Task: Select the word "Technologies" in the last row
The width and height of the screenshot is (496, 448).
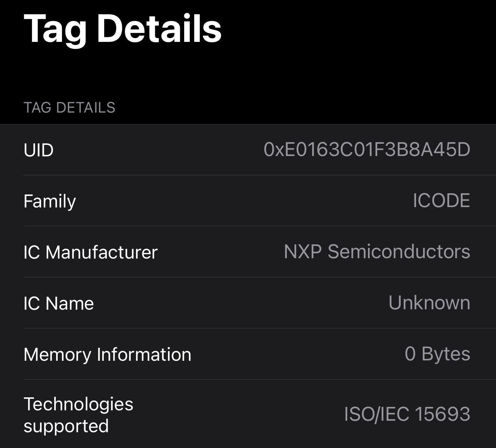Action: click(78, 404)
